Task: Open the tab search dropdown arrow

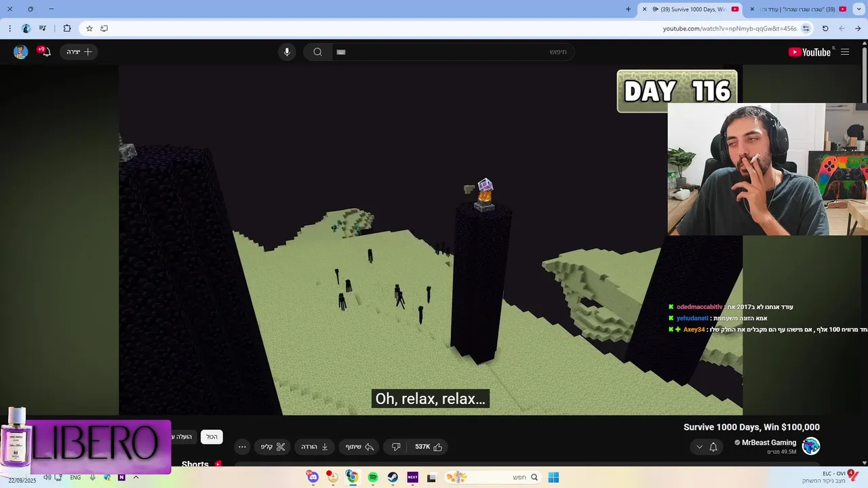Action: coord(859,9)
